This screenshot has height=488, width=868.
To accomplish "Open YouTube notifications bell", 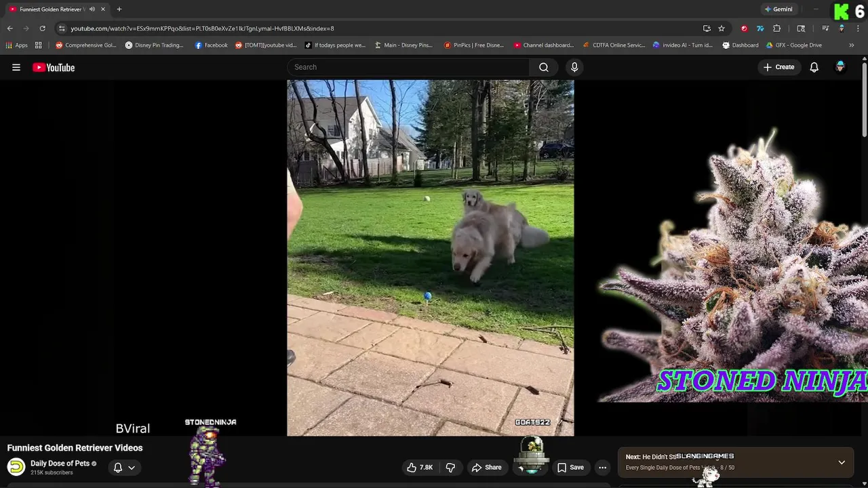I will [814, 67].
